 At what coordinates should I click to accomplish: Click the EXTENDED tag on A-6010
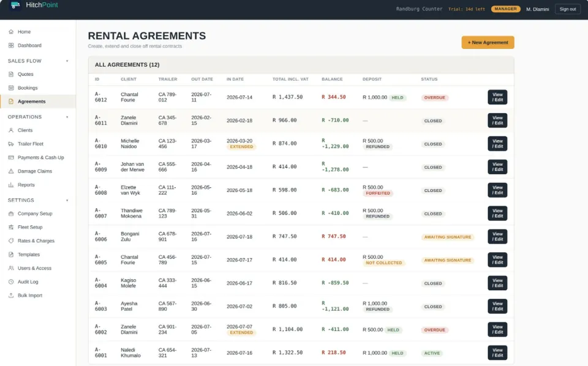point(241,147)
